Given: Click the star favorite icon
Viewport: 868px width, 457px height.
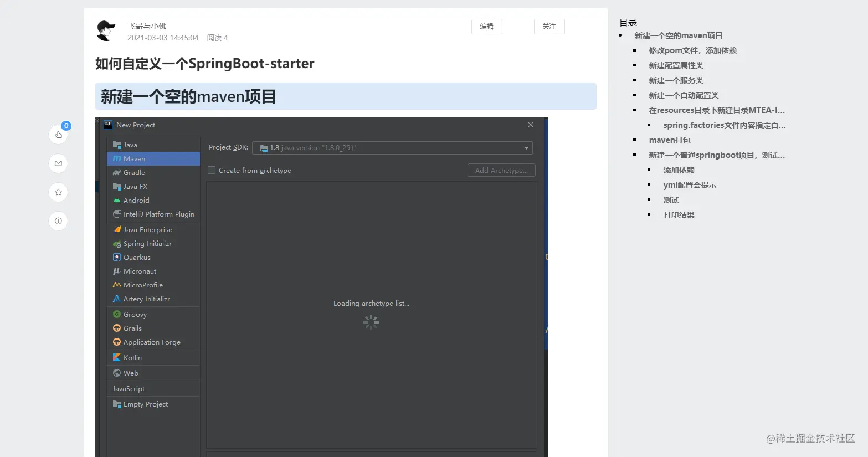Looking at the screenshot, I should [58, 192].
